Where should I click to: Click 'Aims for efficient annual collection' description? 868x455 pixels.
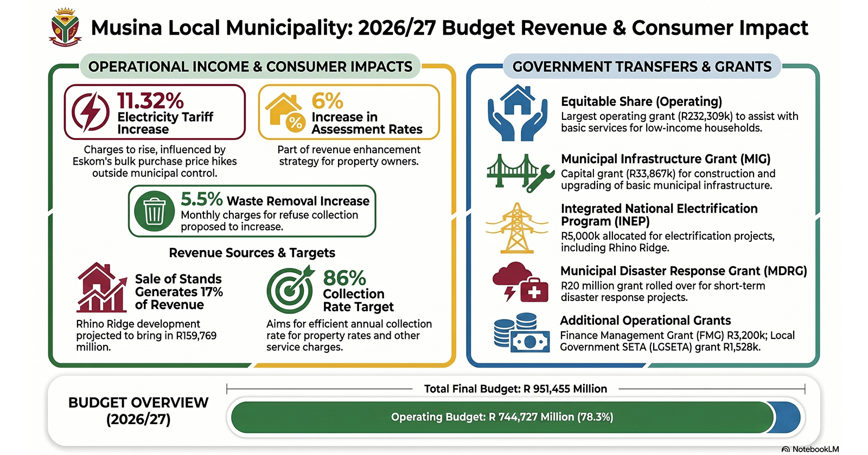point(349,335)
